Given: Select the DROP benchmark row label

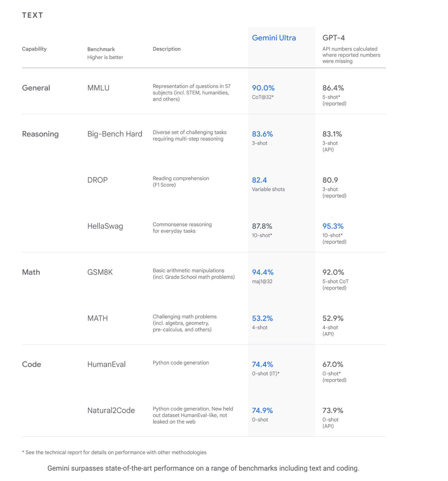Looking at the screenshot, I should (97, 180).
